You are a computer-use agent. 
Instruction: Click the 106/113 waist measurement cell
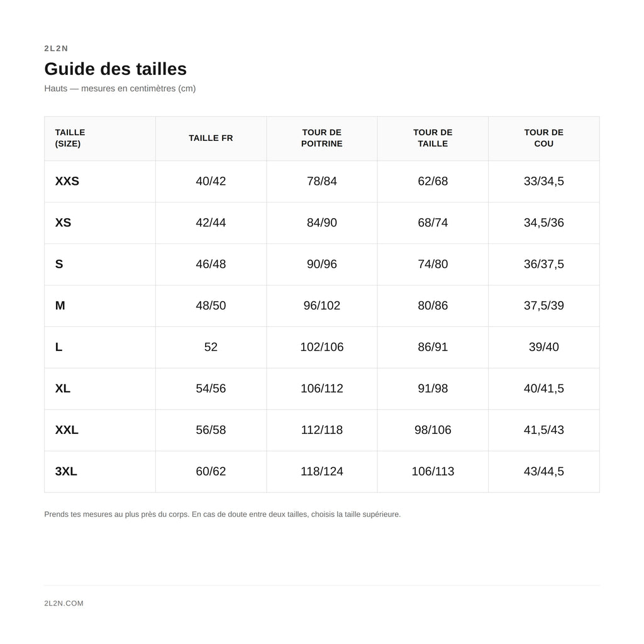pos(433,472)
